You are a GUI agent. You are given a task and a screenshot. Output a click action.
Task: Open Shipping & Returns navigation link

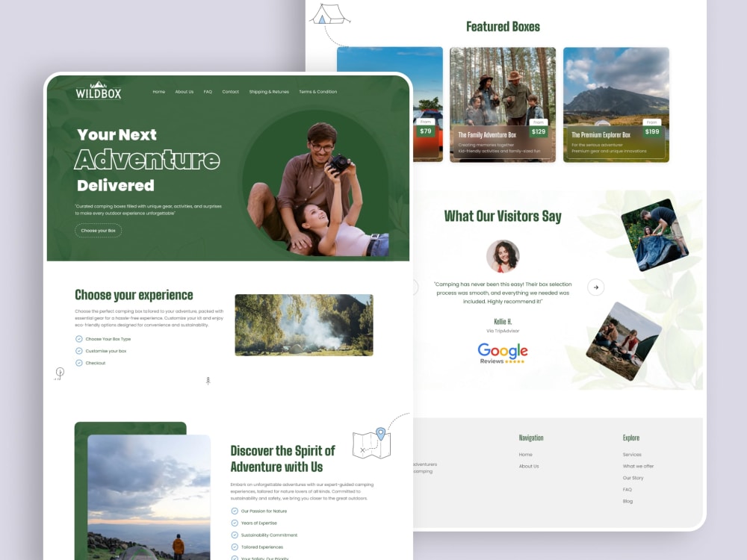click(269, 91)
